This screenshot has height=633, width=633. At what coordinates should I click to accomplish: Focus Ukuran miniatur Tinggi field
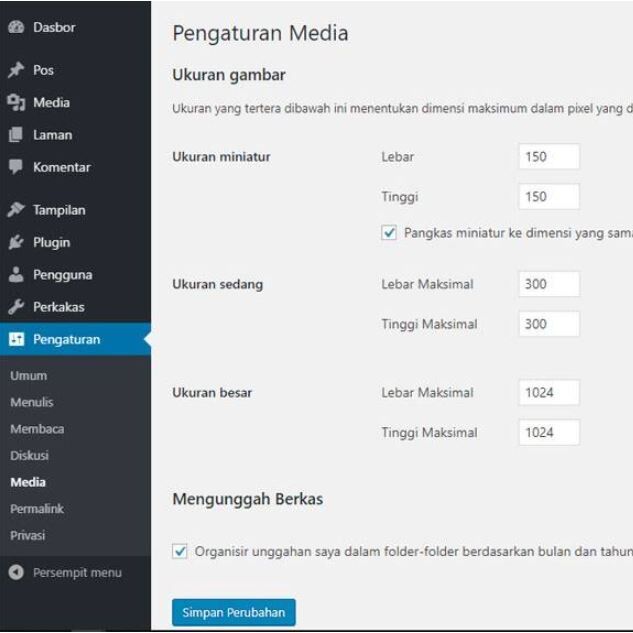(x=549, y=197)
